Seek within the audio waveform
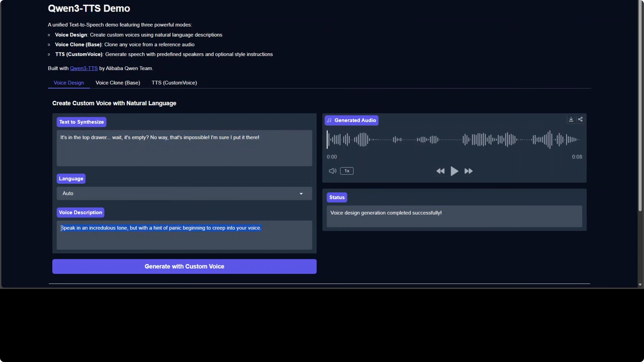Screen dimensions: 644x362 [x=454, y=139]
